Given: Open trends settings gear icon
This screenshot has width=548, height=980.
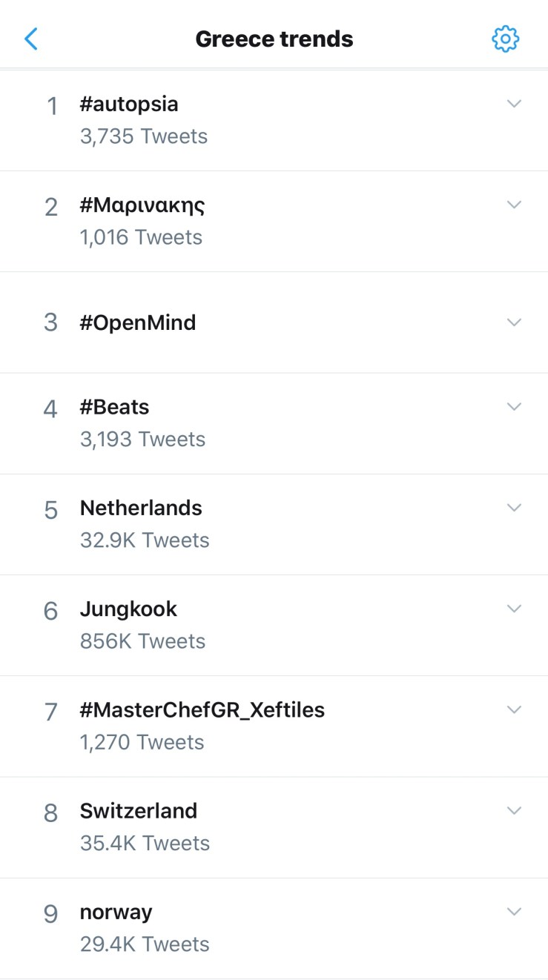Looking at the screenshot, I should [505, 39].
